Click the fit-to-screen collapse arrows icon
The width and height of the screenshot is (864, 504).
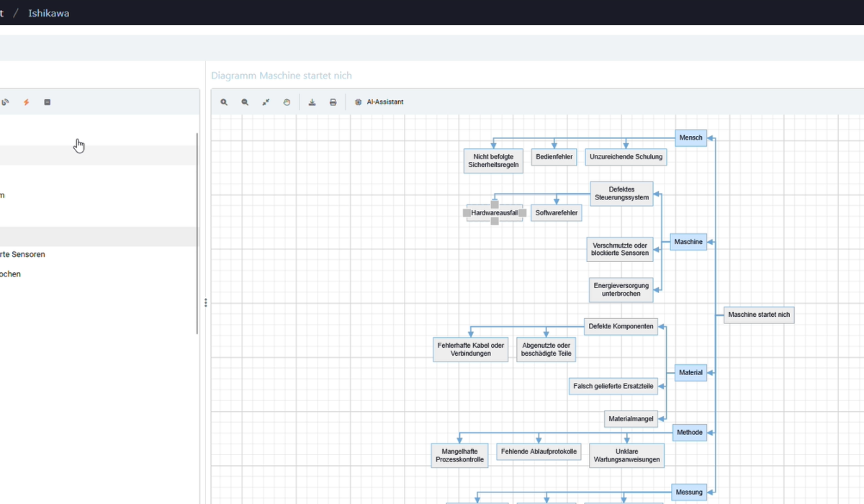point(266,102)
